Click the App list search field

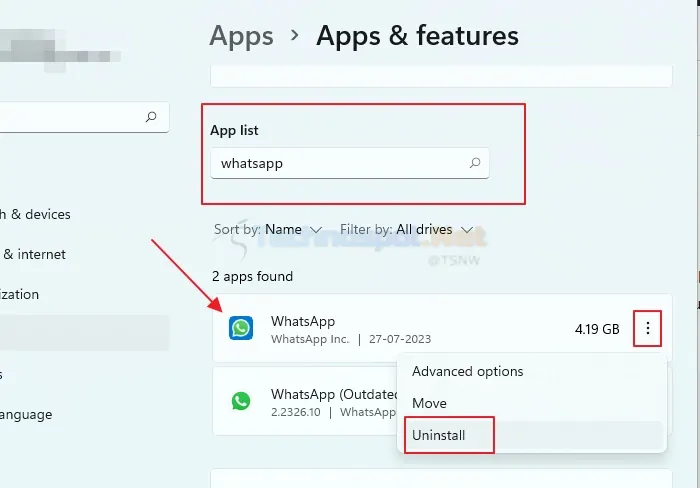(350, 163)
